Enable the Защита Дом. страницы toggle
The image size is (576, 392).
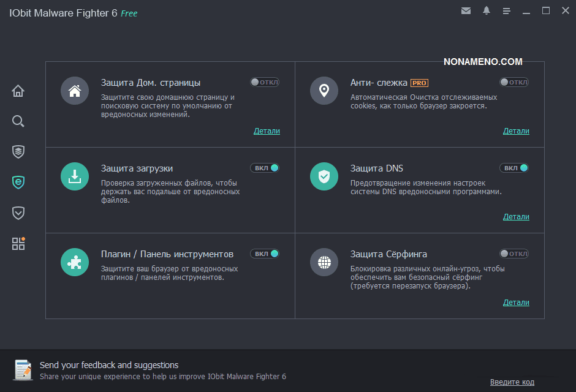[x=265, y=82]
